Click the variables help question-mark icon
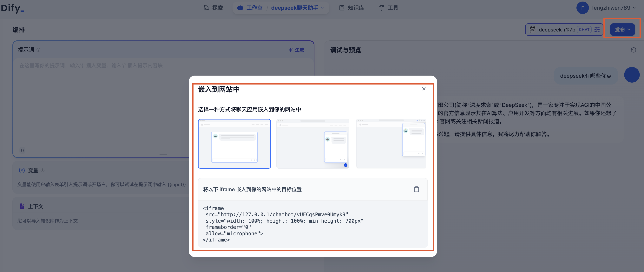The width and height of the screenshot is (644, 272). 43,170
